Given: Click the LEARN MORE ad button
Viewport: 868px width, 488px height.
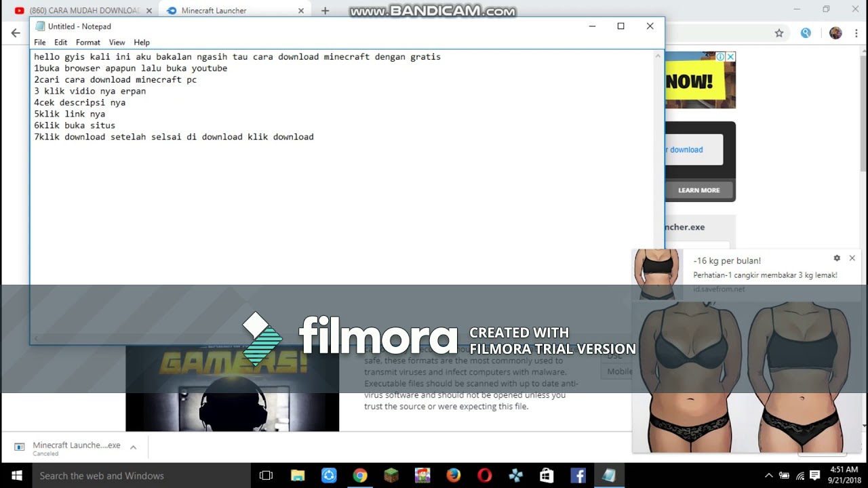Looking at the screenshot, I should (699, 190).
